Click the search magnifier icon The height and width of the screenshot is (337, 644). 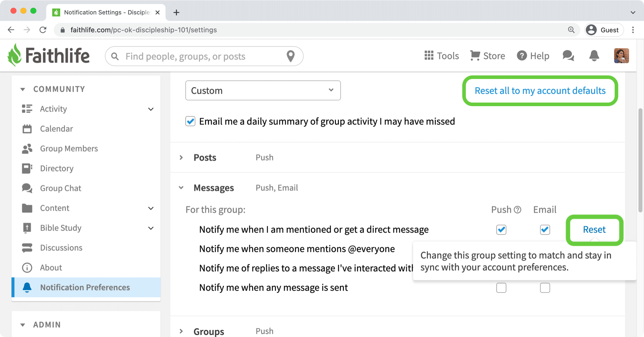point(115,56)
